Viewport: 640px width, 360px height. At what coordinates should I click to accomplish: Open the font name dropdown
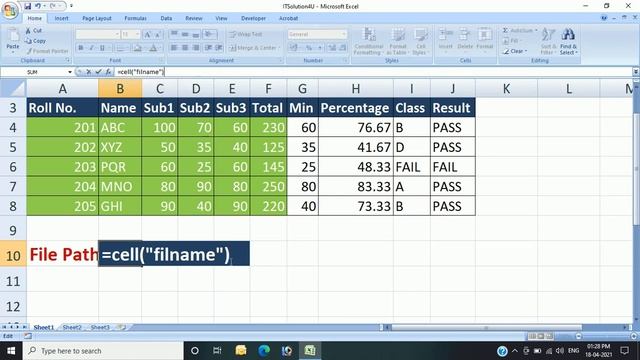pos(117,34)
